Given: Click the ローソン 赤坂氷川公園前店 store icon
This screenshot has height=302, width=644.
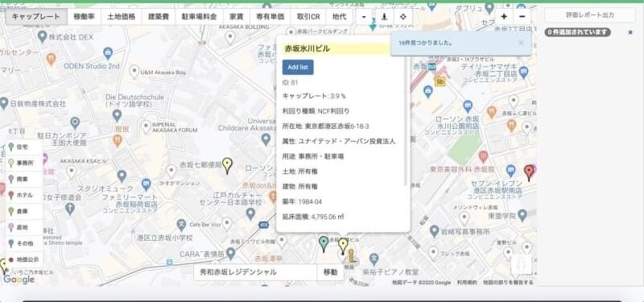Looking at the screenshot, I should tap(468, 106).
